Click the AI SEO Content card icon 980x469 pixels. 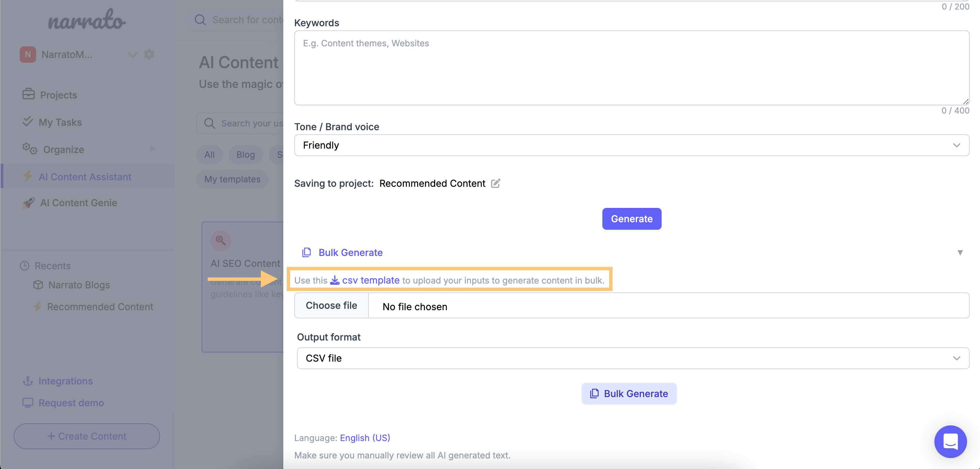221,240
